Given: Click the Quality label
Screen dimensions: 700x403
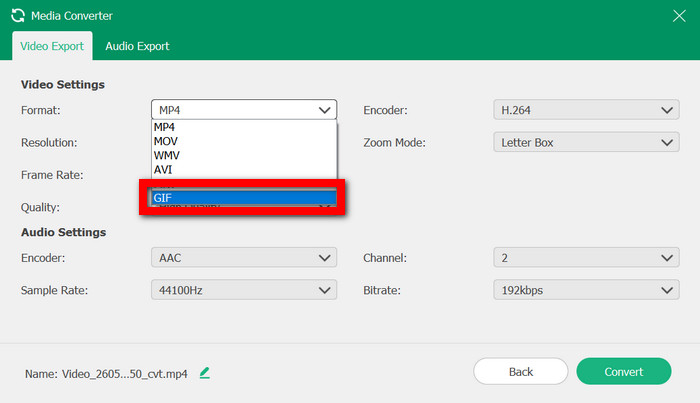Looking at the screenshot, I should [x=40, y=208].
